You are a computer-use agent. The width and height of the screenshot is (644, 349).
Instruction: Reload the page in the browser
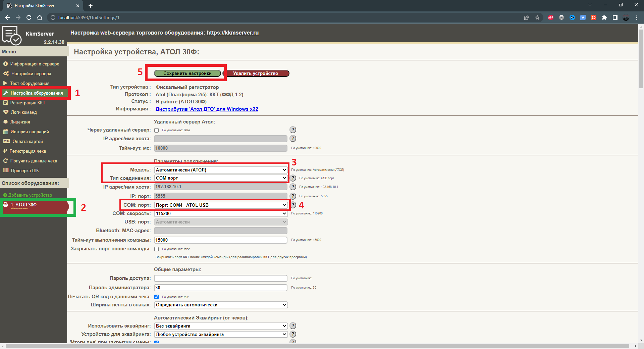coord(29,17)
